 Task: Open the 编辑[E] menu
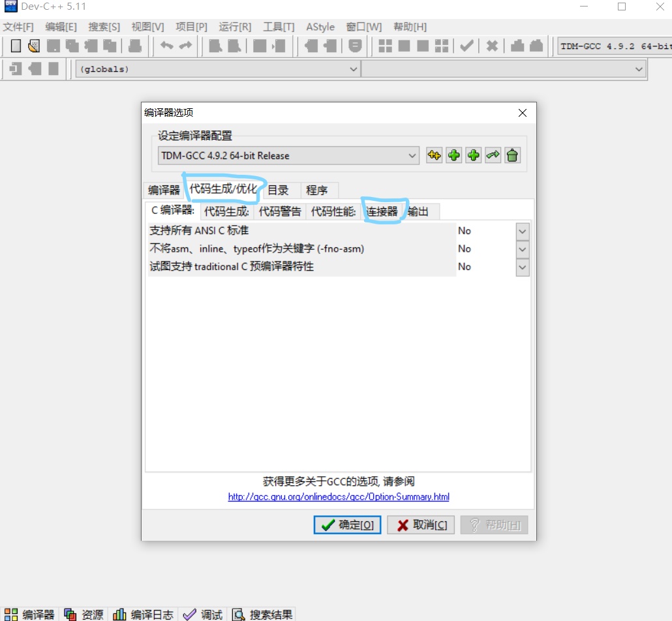pos(61,27)
